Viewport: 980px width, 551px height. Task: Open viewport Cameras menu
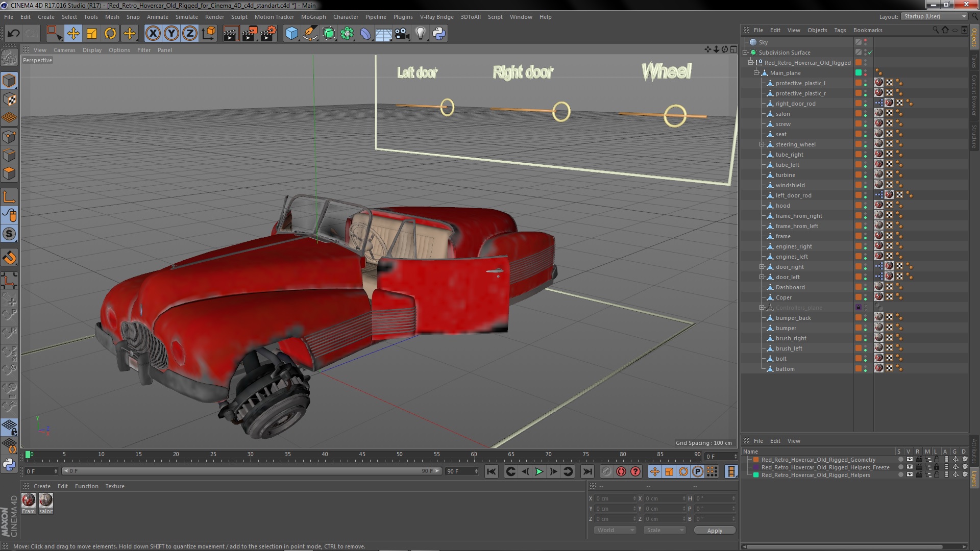(64, 50)
